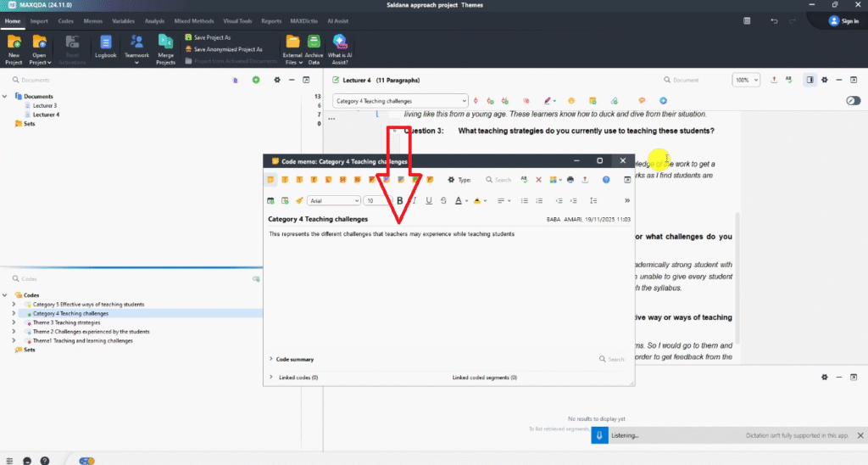
Task: Click the green add document icon
Action: coord(255,80)
